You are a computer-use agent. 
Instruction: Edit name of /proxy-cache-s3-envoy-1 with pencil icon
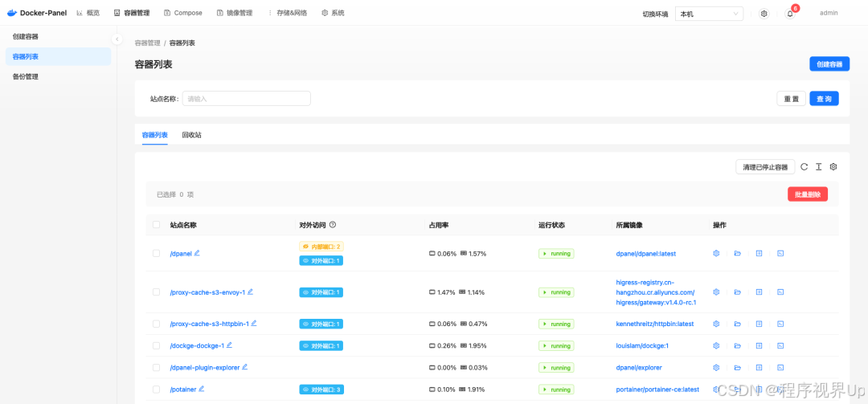(x=250, y=292)
